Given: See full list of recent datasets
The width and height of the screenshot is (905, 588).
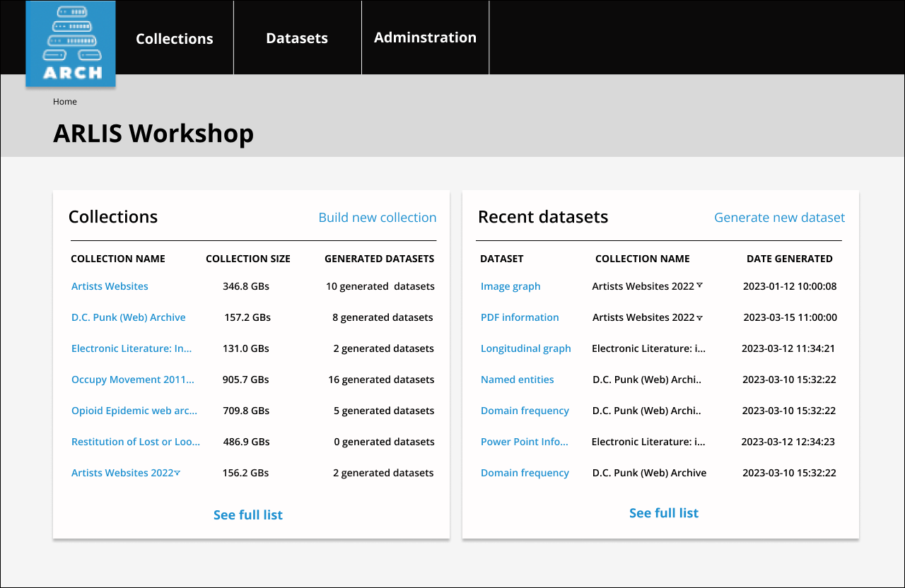Looking at the screenshot, I should pos(664,513).
